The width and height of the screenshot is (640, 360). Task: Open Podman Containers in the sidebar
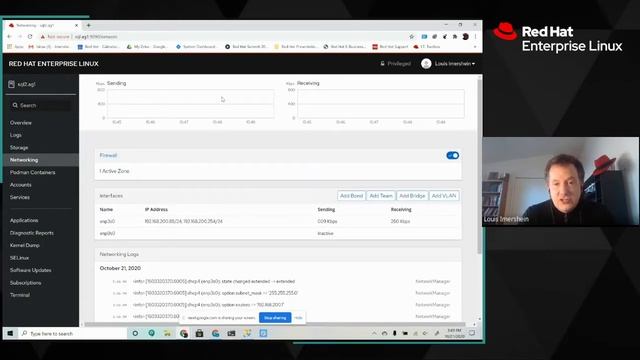(33, 172)
